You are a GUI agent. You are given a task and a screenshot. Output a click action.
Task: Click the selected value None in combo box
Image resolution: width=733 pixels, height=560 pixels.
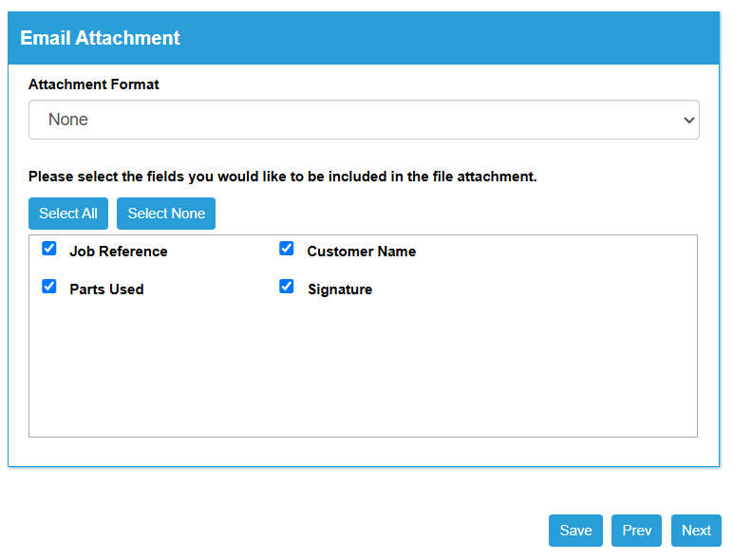(x=68, y=120)
